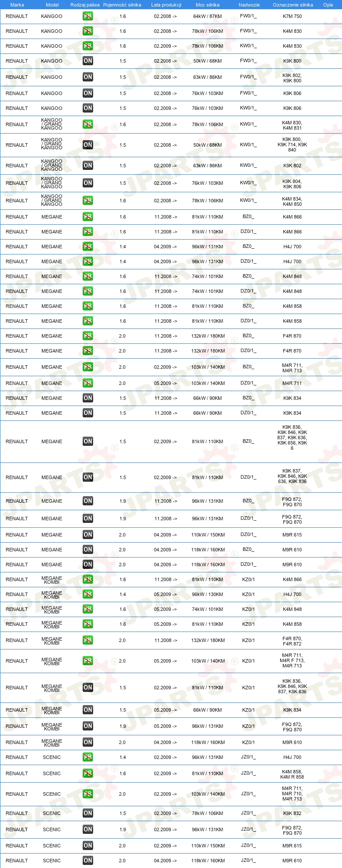The height and width of the screenshot is (868, 342).
Task: Click the ON icon in Megane M9R 610 BZ0_ row
Action: coord(88,550)
